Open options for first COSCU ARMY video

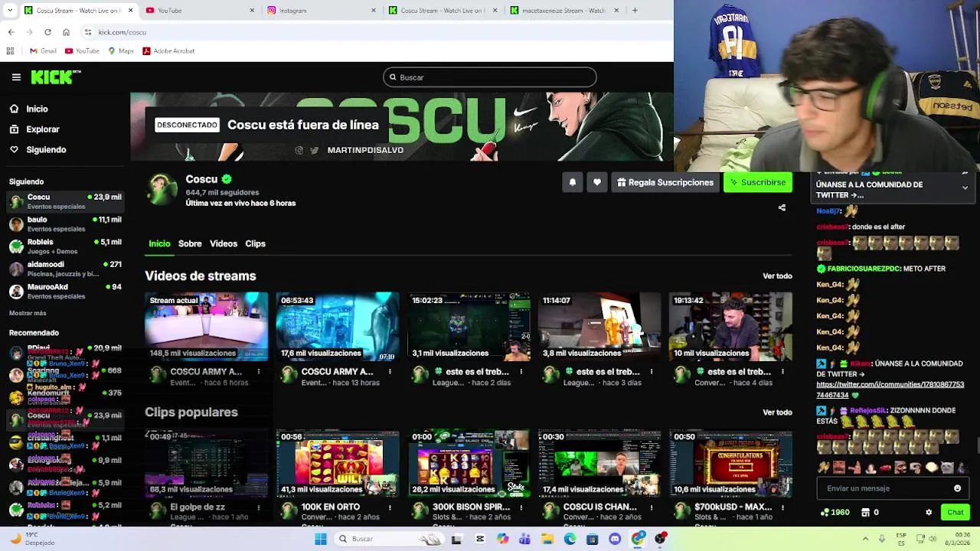tap(259, 372)
